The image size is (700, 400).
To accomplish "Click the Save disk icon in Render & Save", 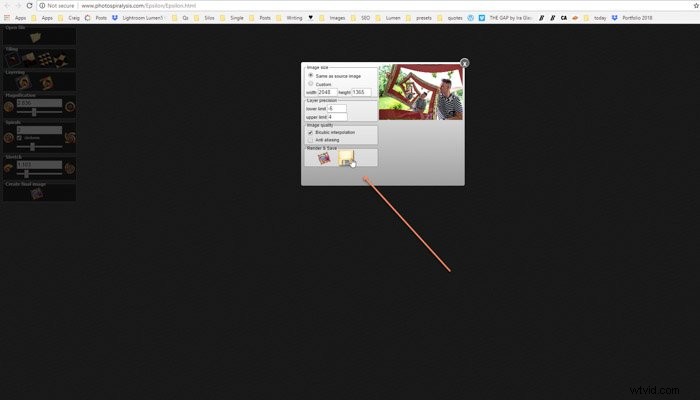I will point(346,158).
